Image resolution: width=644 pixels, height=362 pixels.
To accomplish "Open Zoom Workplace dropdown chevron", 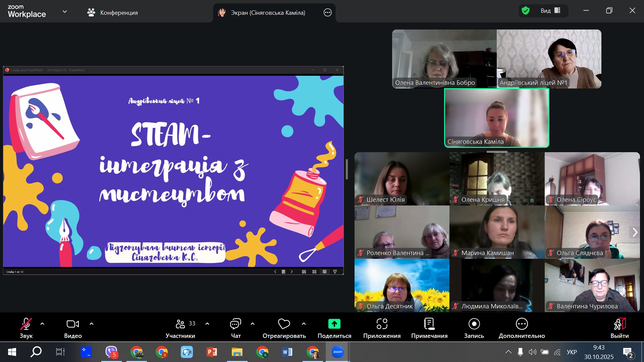I will point(65,12).
